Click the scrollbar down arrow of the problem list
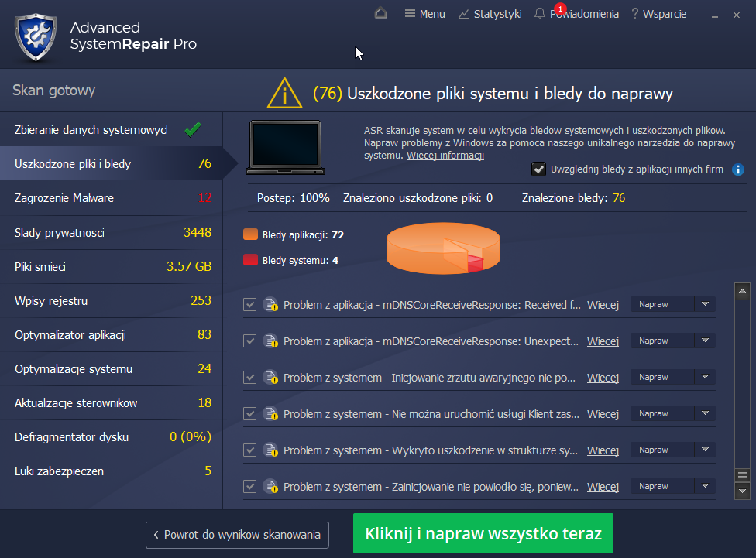Image resolution: width=756 pixels, height=558 pixels. click(742, 491)
